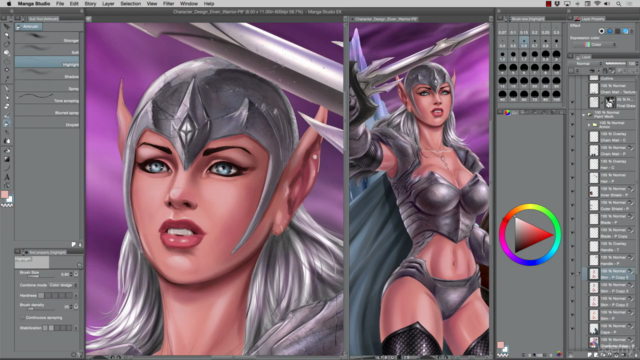Choose the Soft airbrush sub tool
Image resolution: width=640 pixels, height=360 pixels.
pos(47,50)
